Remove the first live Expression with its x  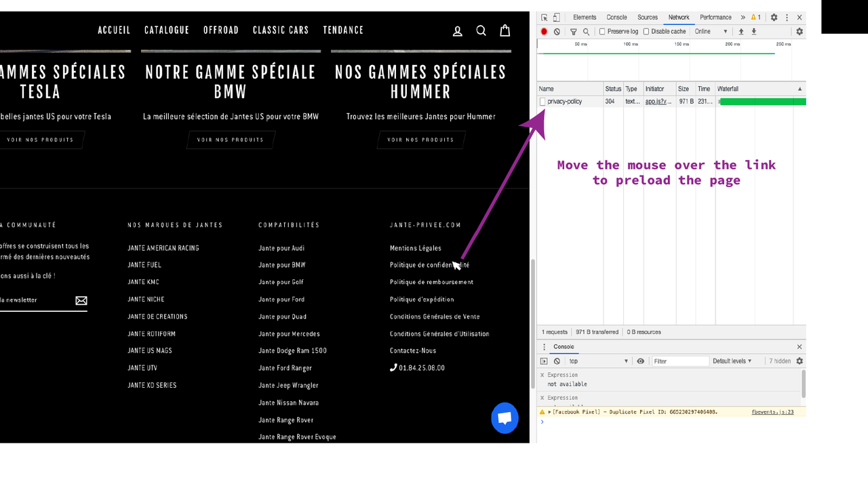(542, 375)
